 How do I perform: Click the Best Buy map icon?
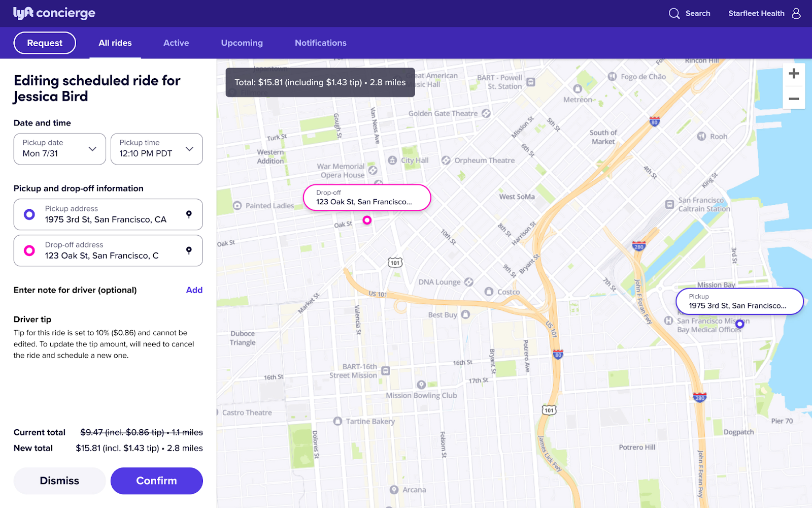(x=465, y=314)
